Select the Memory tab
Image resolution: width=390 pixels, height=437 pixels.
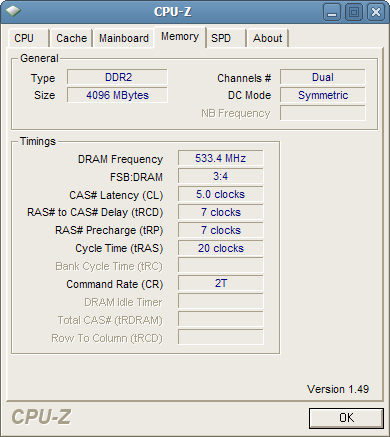pos(180,37)
